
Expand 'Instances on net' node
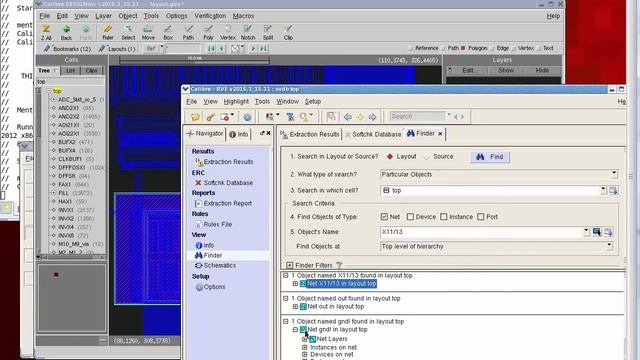tap(304, 347)
